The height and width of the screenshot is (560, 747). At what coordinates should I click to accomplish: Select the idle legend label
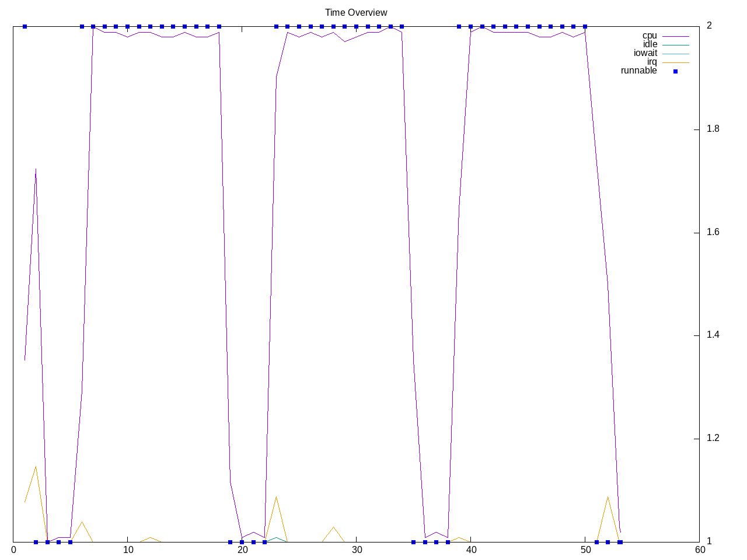[x=650, y=44]
